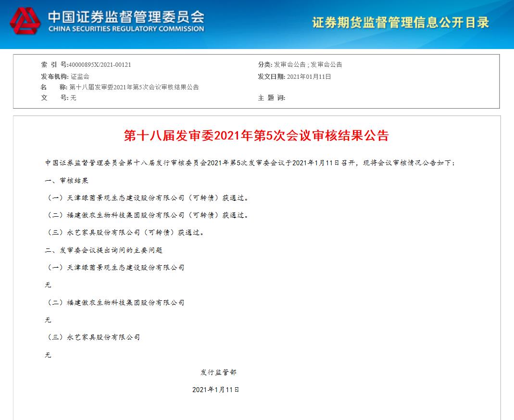Click result line 福建傲农生物科技集团股份有限公司（可转债）获通过
514x420 pixels.
coord(148,215)
